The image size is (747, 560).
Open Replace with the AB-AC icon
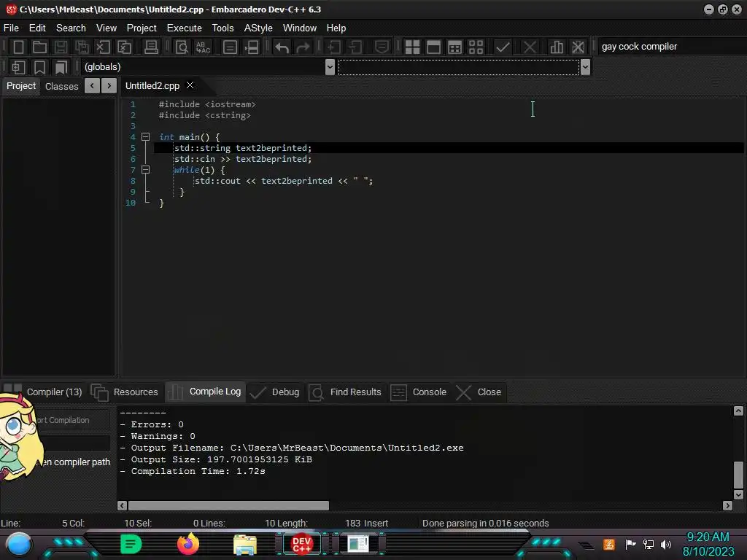coord(203,47)
